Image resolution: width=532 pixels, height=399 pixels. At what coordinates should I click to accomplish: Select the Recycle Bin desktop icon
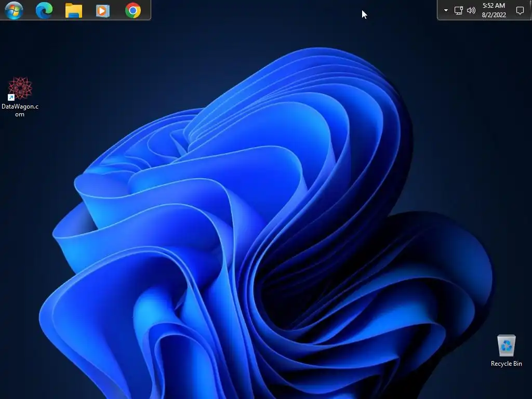coord(506,351)
